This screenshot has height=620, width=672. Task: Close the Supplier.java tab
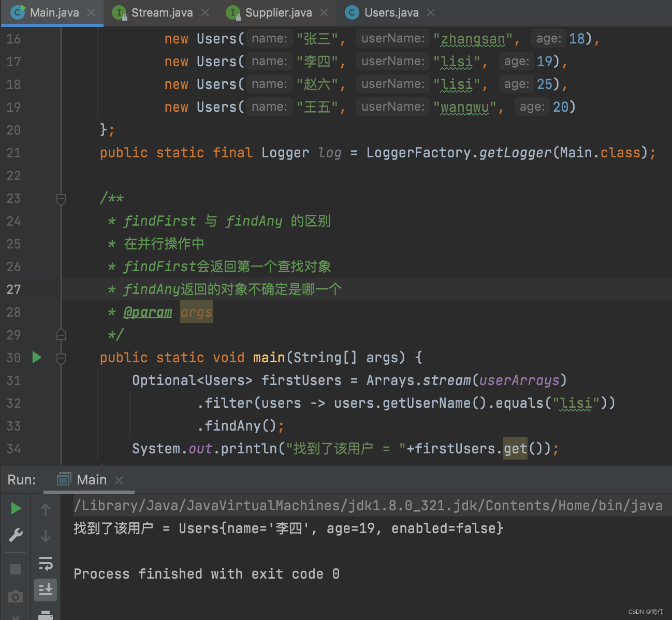325,12
